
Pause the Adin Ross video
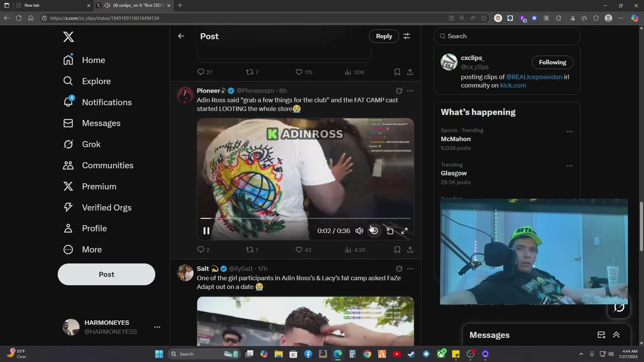206,231
